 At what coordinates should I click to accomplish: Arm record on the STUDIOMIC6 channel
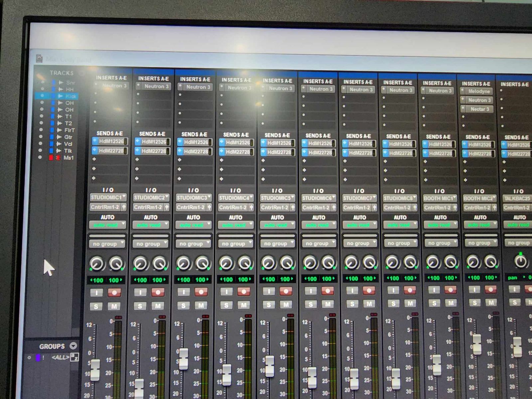point(327,291)
